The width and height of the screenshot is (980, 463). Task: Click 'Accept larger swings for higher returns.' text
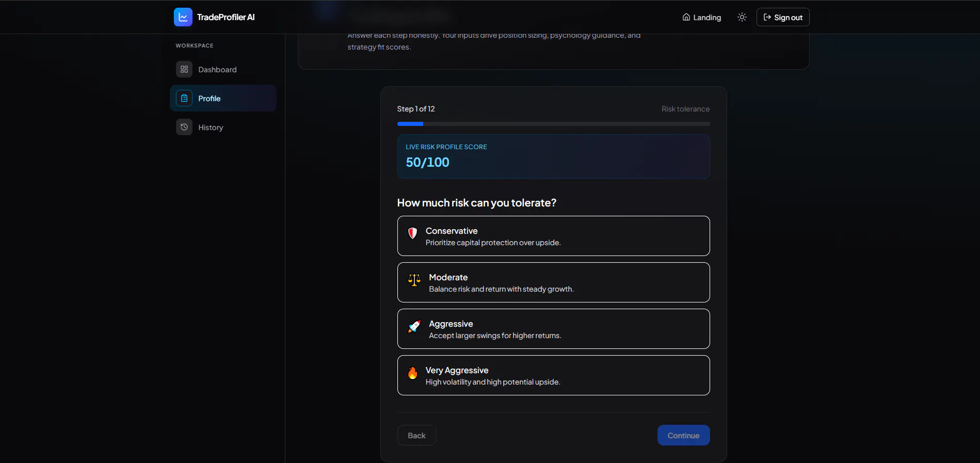point(495,336)
